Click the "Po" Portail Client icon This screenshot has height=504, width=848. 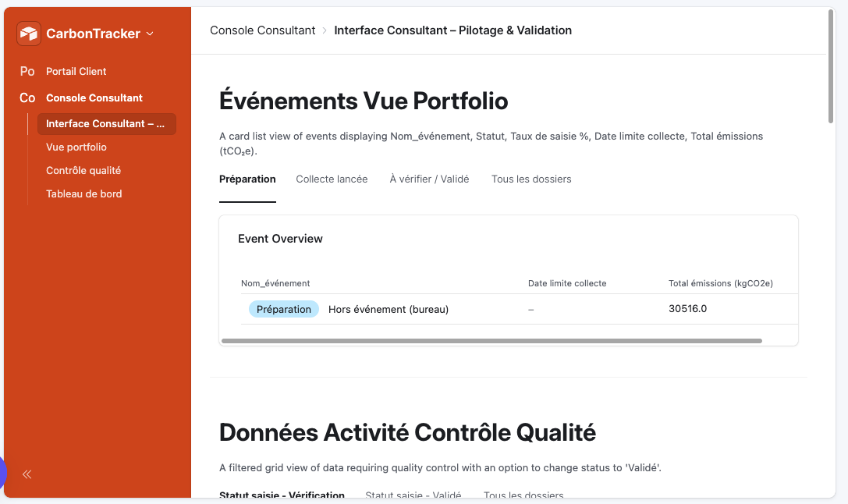(x=27, y=71)
